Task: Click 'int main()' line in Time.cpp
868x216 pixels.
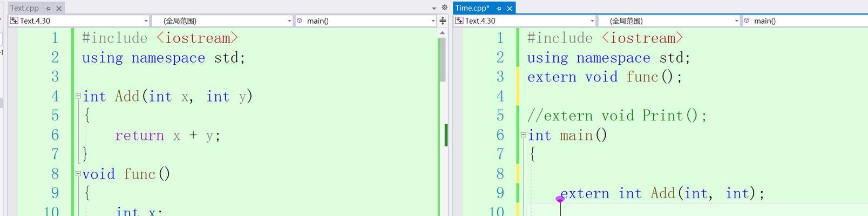Action: 567,135
